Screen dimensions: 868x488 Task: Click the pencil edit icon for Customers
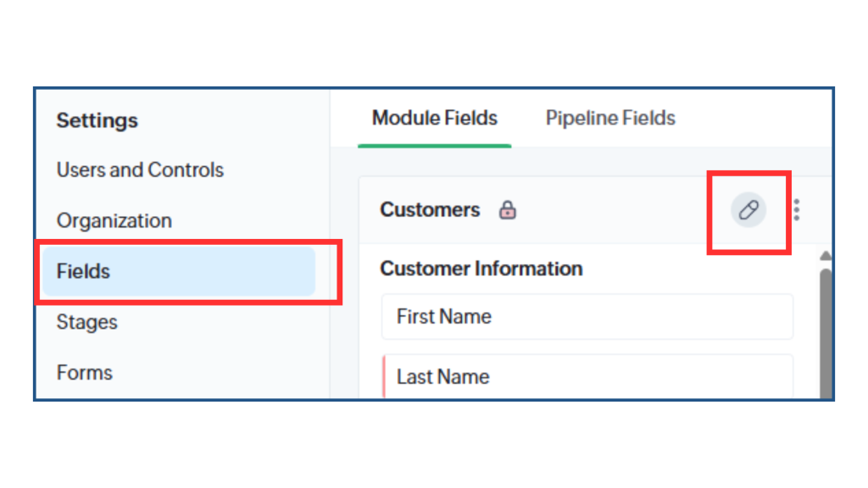(748, 210)
